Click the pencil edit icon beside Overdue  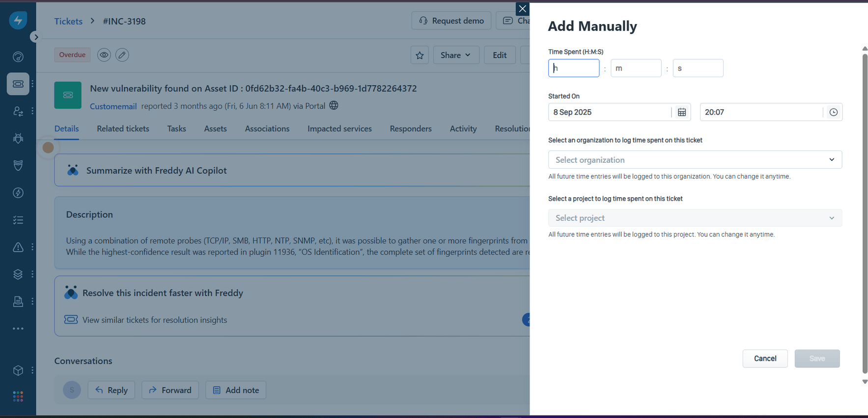(122, 55)
